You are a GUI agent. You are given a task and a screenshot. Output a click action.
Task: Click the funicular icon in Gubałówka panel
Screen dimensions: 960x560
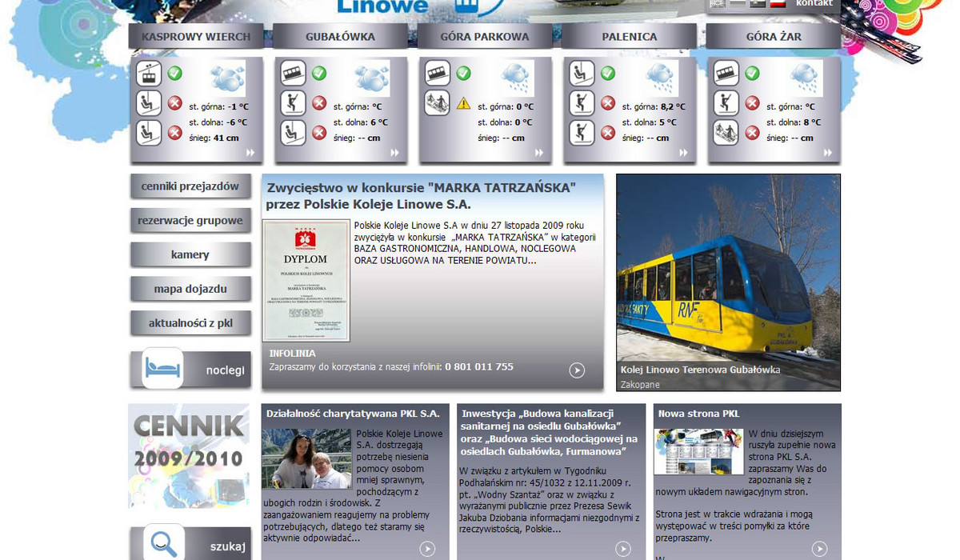pos(293,74)
